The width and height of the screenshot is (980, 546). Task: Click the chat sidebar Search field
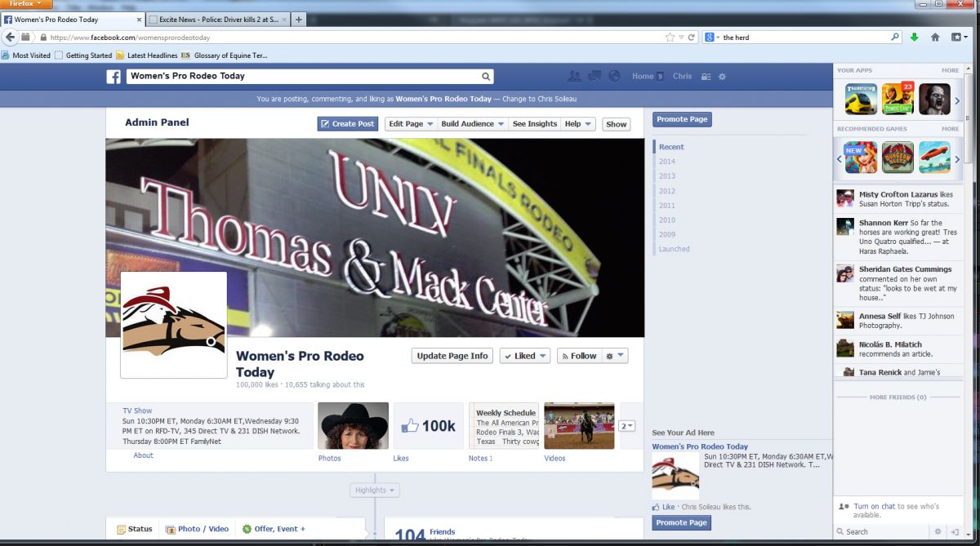pos(882,531)
